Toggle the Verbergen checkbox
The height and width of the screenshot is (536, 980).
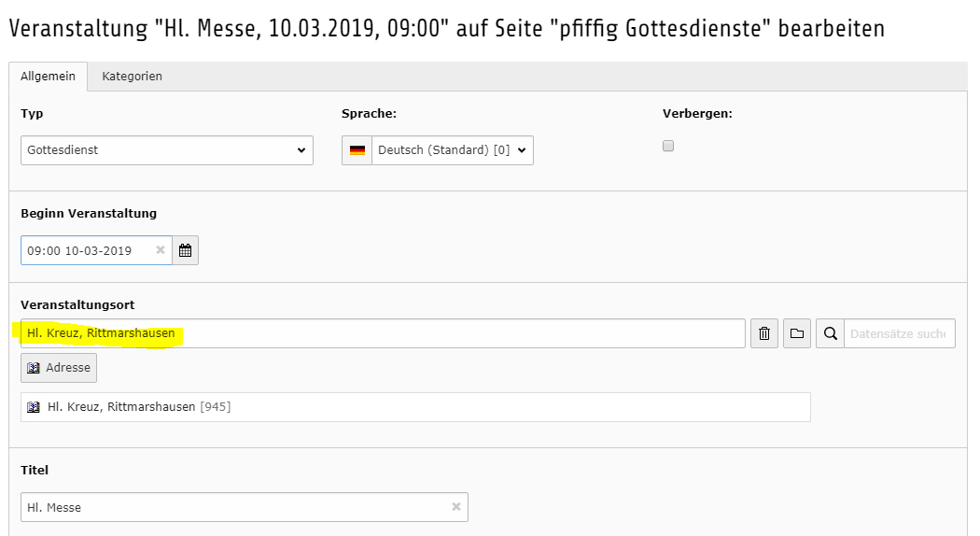668,146
